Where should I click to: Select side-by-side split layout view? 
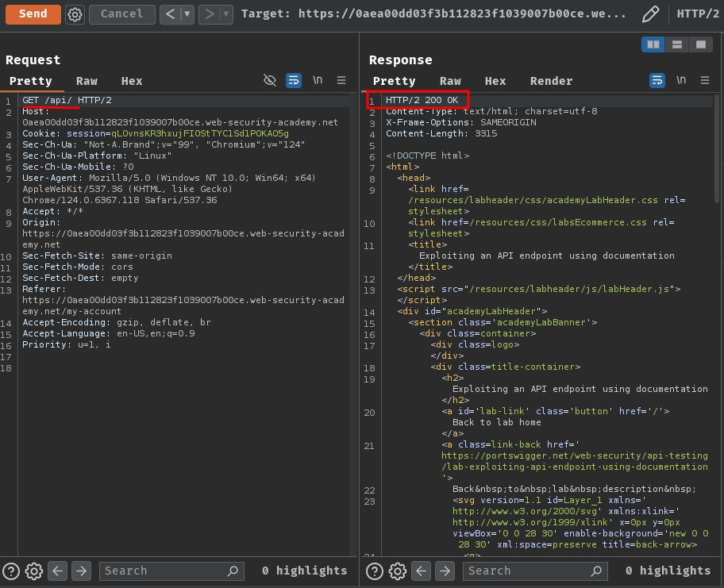tap(653, 44)
